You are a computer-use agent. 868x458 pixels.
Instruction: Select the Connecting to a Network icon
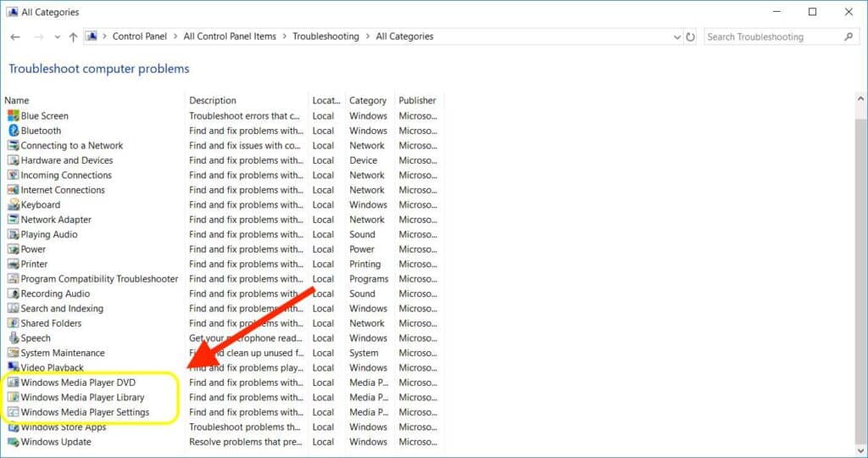tap(13, 146)
